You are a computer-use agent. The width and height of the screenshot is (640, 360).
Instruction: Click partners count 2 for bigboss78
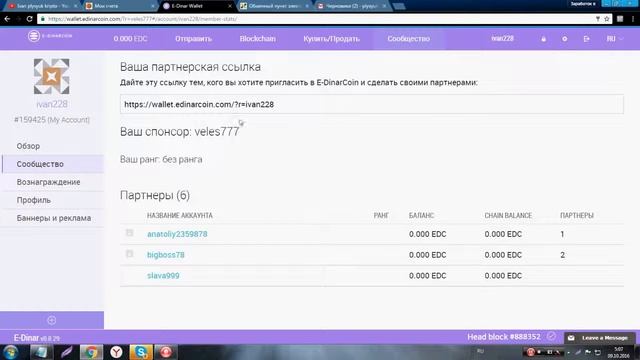[x=562, y=255]
